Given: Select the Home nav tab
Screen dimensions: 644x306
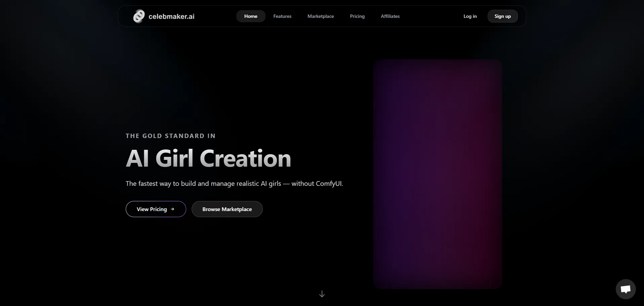Looking at the screenshot, I should tap(251, 16).
